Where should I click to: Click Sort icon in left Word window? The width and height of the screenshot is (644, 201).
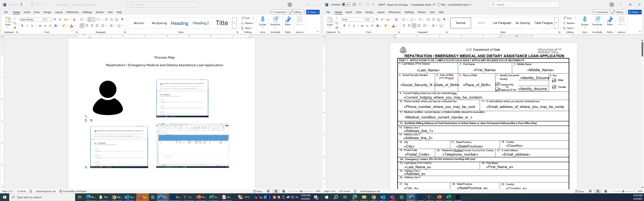[x=117, y=20]
